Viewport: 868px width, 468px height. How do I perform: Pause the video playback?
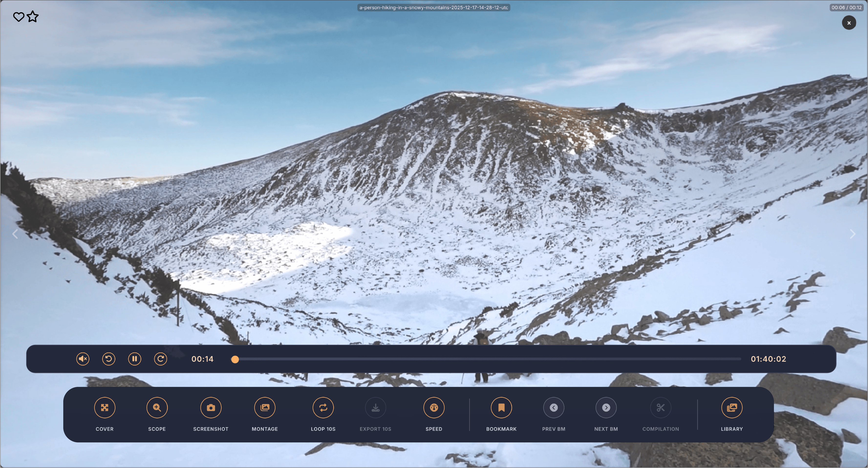point(134,359)
